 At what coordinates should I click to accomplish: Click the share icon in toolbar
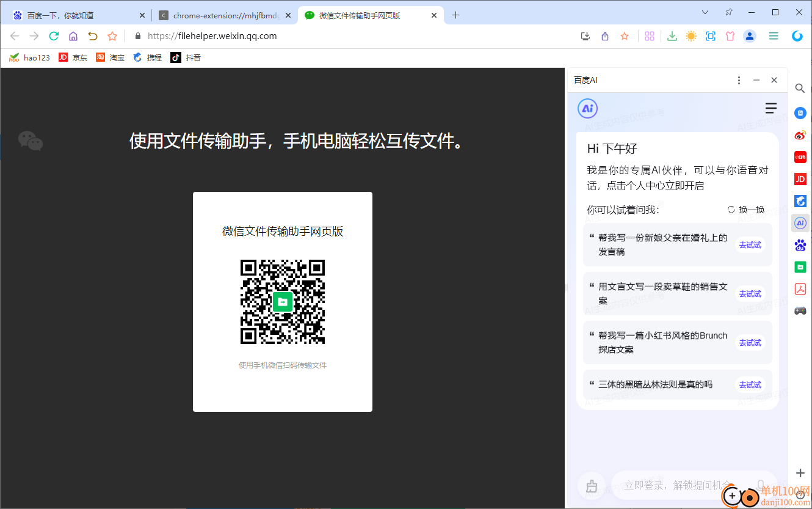click(x=605, y=36)
